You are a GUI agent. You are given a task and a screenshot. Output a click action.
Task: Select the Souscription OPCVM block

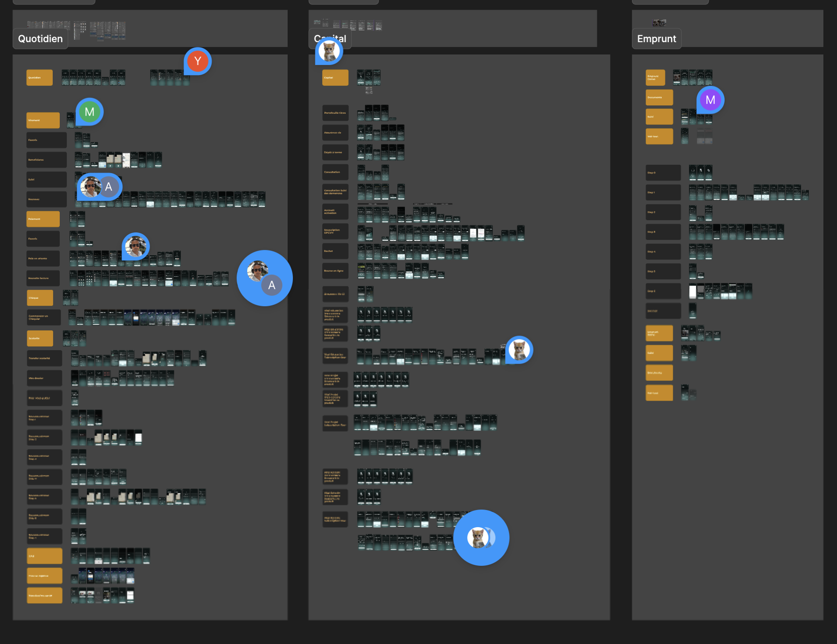point(336,232)
